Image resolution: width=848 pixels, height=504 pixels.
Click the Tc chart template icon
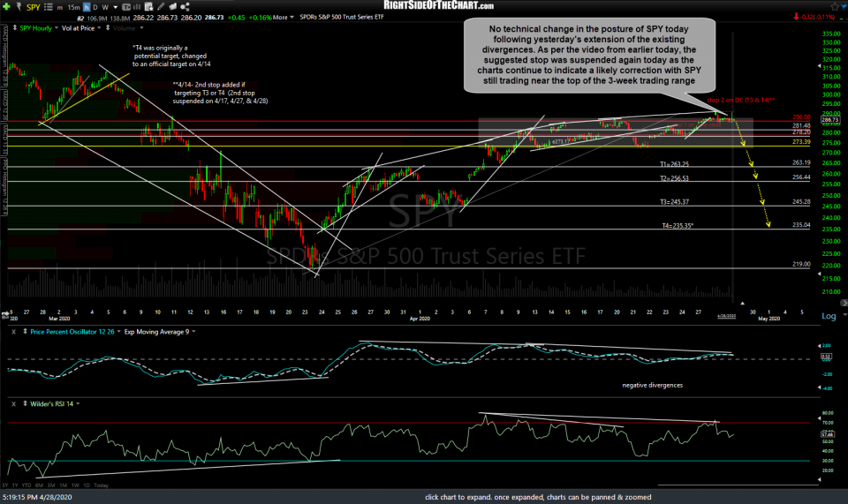tap(126, 7)
